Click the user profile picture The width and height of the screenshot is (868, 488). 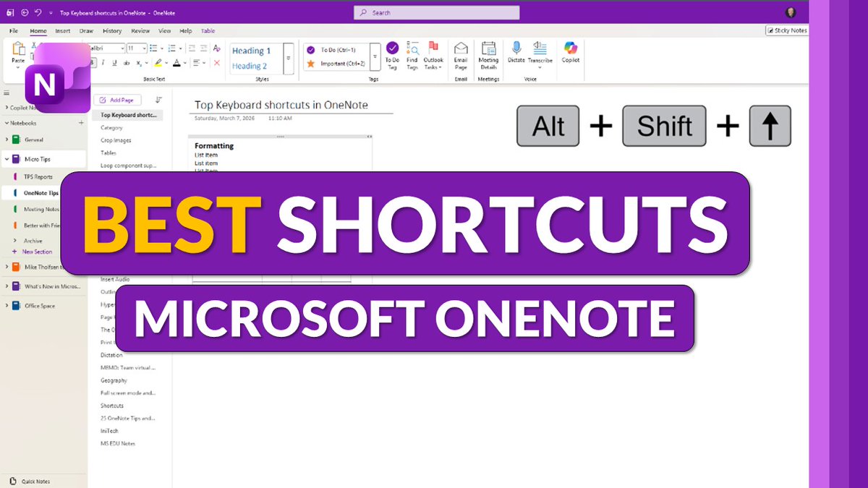point(790,12)
